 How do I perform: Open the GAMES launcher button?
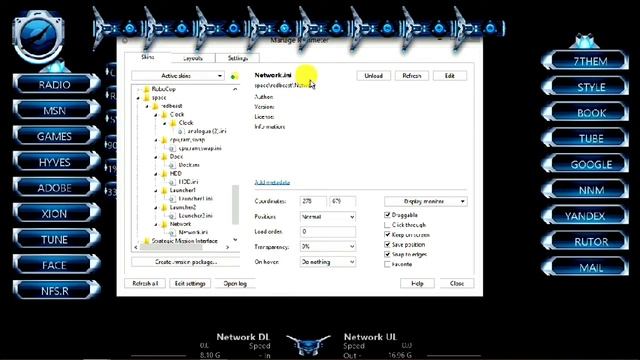(55, 136)
